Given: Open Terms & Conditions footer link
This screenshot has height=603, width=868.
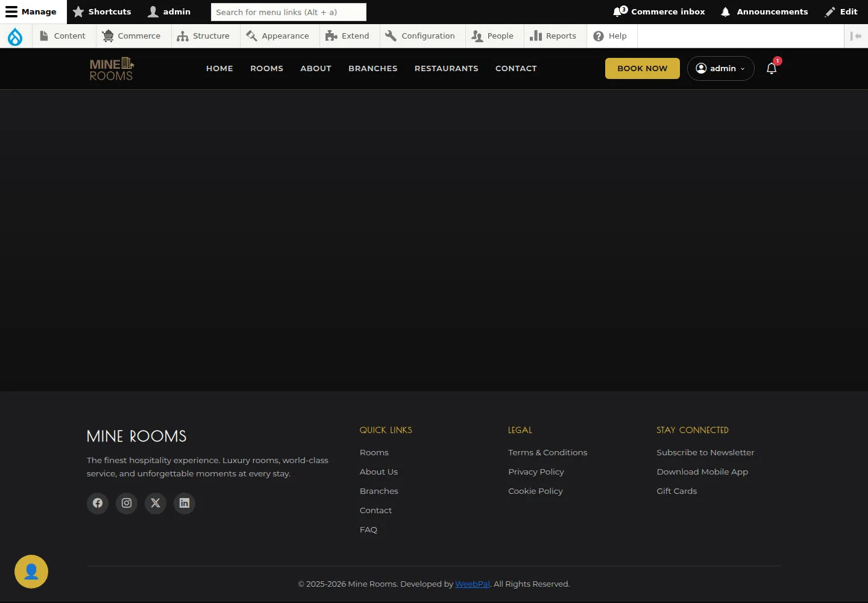Looking at the screenshot, I should [547, 452].
